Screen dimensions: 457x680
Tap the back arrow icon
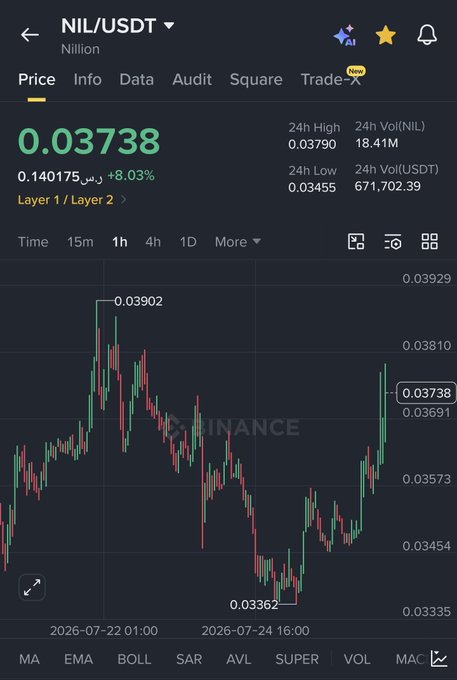pos(30,35)
